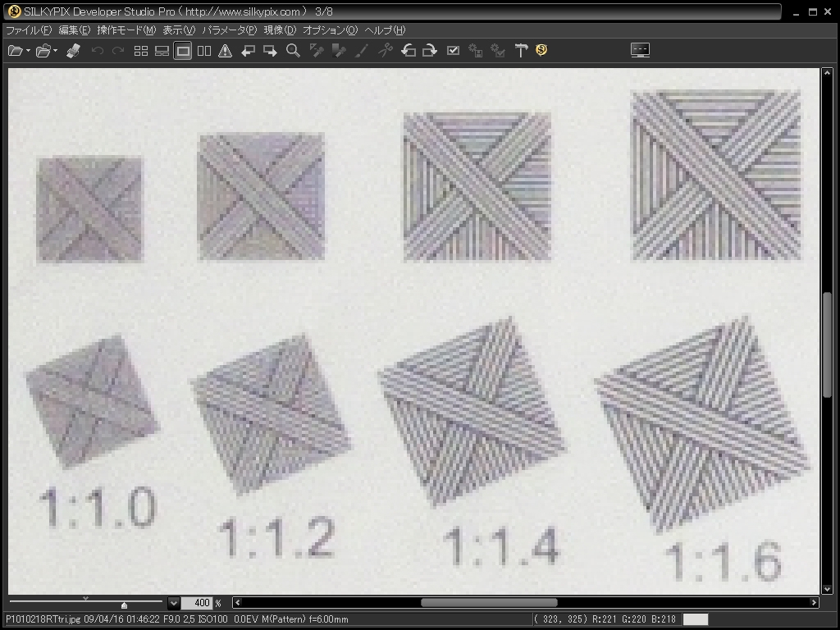Toggle the side-by-side compare view
The width and height of the screenshot is (840, 630).
click(x=204, y=51)
